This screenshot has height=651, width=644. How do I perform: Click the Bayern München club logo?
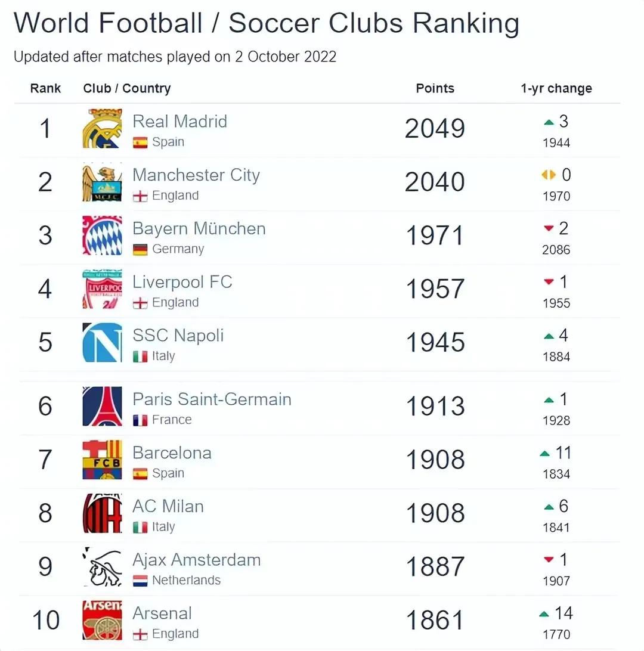(102, 235)
